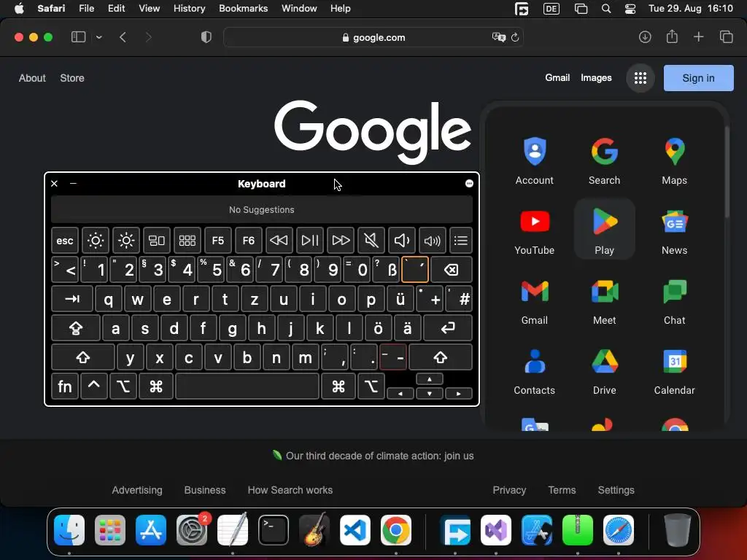Open Spotlight search in menu bar
747x560 pixels.
tap(606, 9)
